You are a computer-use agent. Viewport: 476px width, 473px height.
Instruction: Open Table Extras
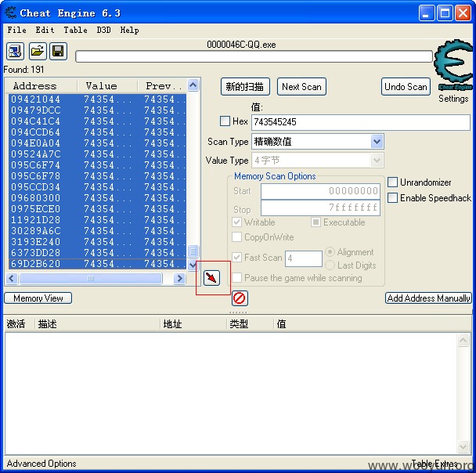(x=434, y=464)
